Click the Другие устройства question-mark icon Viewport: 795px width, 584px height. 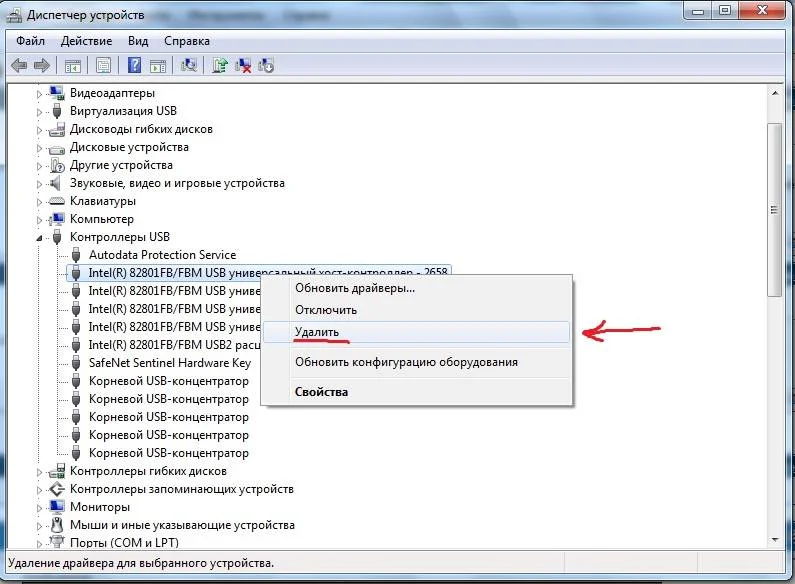pos(57,165)
